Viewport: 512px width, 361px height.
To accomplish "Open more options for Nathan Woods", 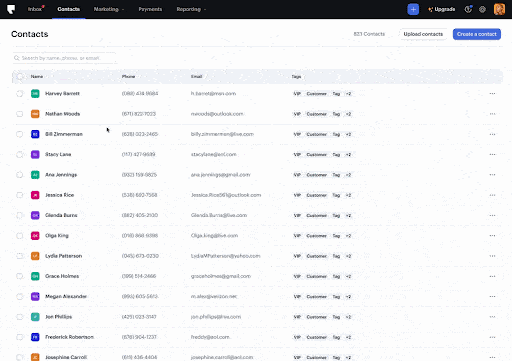I will (492, 114).
